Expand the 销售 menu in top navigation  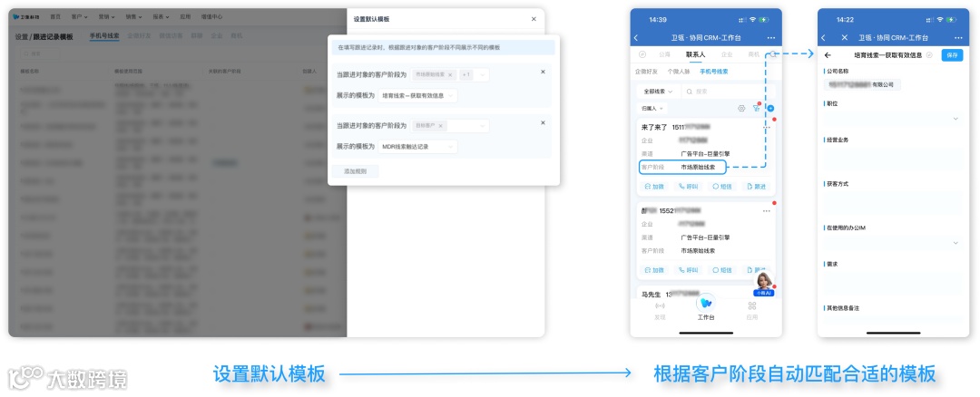point(133,17)
